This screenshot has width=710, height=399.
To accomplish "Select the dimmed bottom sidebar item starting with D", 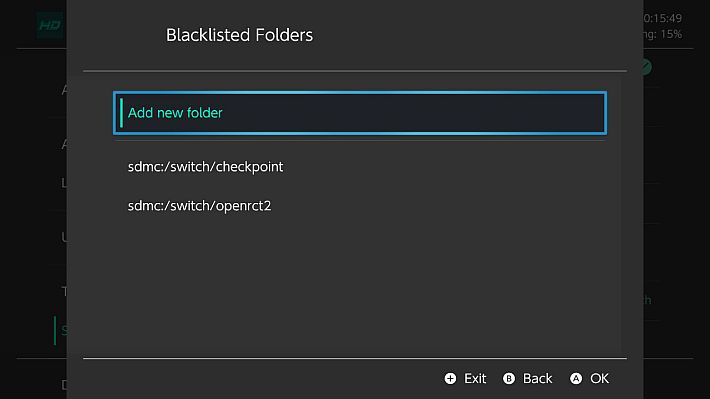I will (x=64, y=385).
